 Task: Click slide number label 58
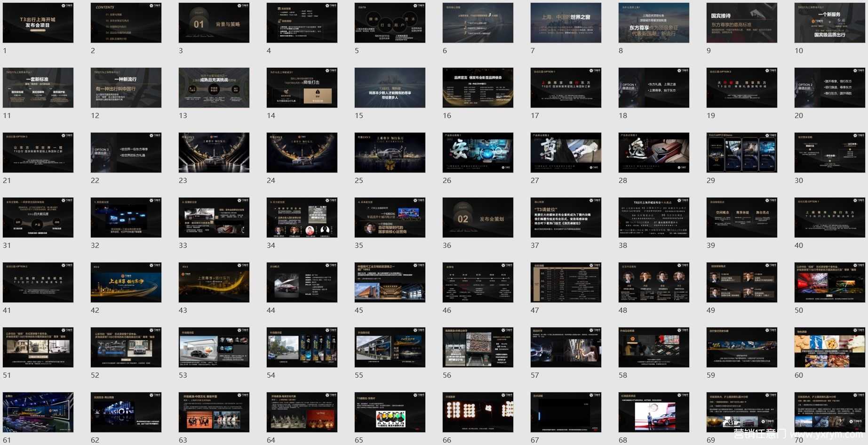point(623,375)
